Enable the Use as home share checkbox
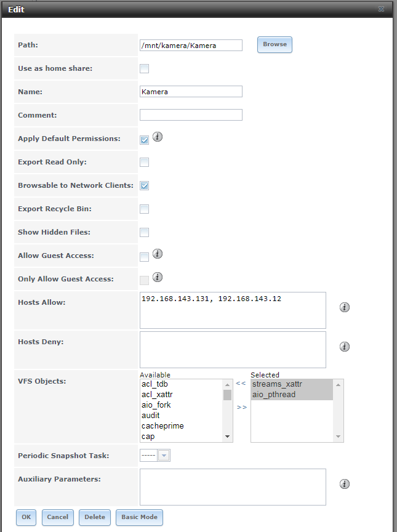The image size is (397, 532). (144, 68)
